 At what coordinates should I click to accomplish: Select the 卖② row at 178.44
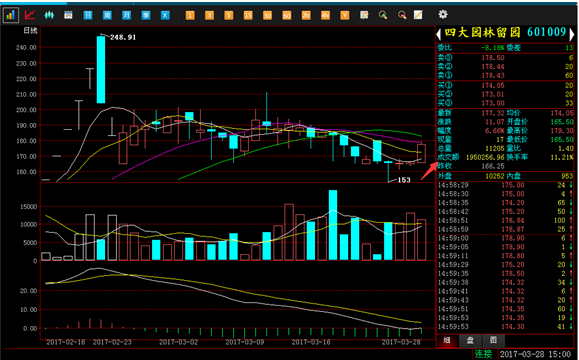click(x=505, y=67)
